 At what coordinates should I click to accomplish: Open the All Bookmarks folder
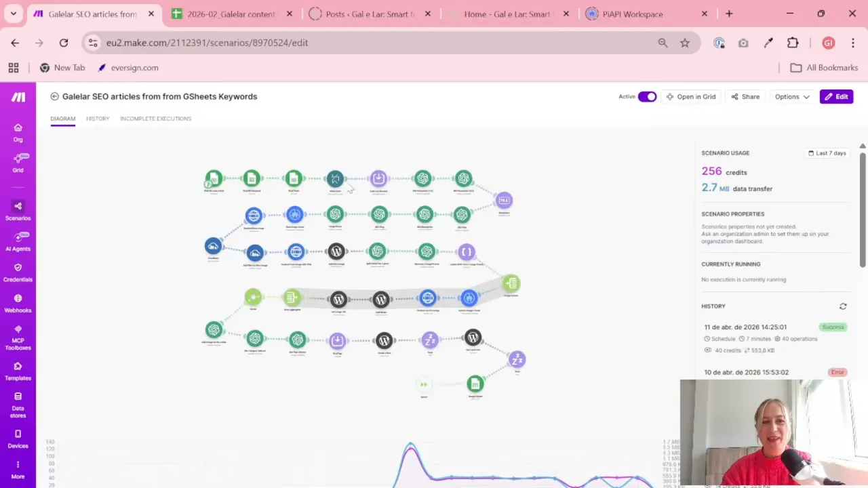(825, 68)
